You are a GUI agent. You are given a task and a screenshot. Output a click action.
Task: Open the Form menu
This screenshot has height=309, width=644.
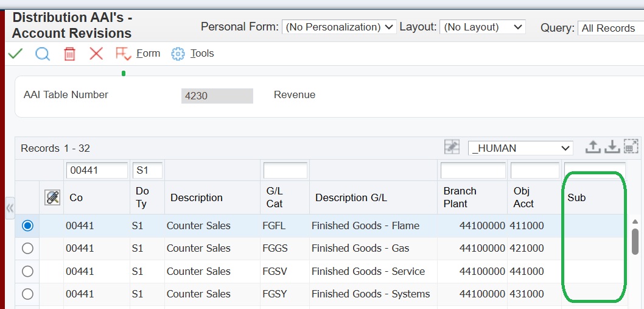pos(148,54)
